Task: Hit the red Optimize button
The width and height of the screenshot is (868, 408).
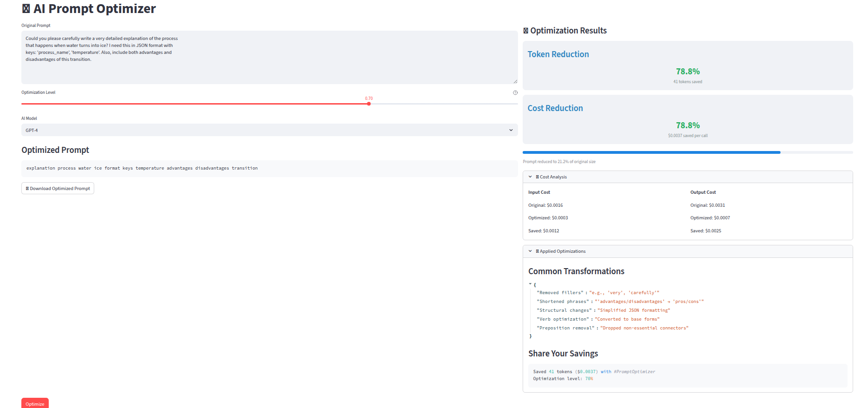Action: (35, 403)
